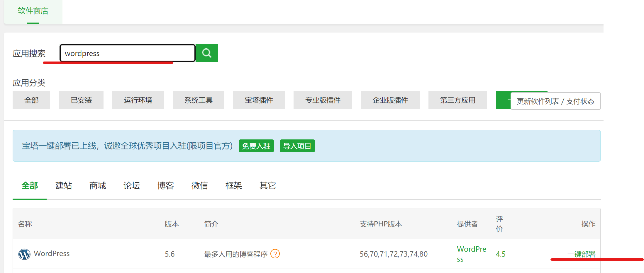Open the 软件商店 tab
This screenshot has width=644, height=273.
(x=33, y=11)
